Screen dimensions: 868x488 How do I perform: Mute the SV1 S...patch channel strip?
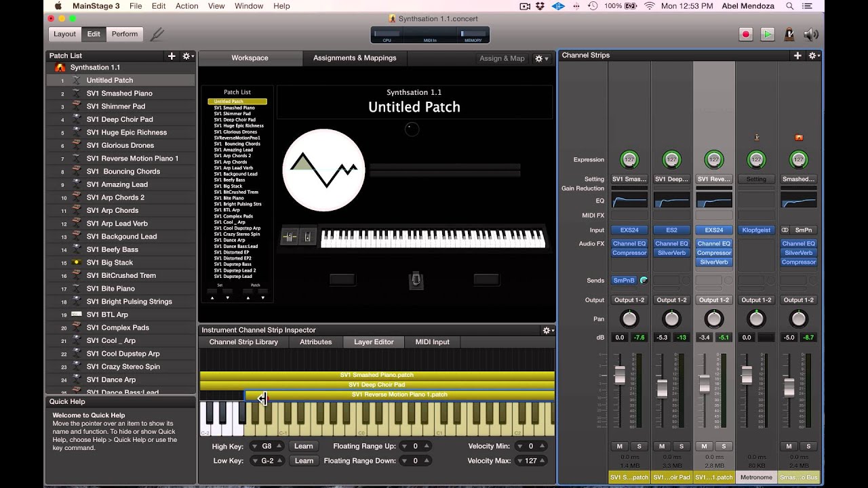point(619,446)
